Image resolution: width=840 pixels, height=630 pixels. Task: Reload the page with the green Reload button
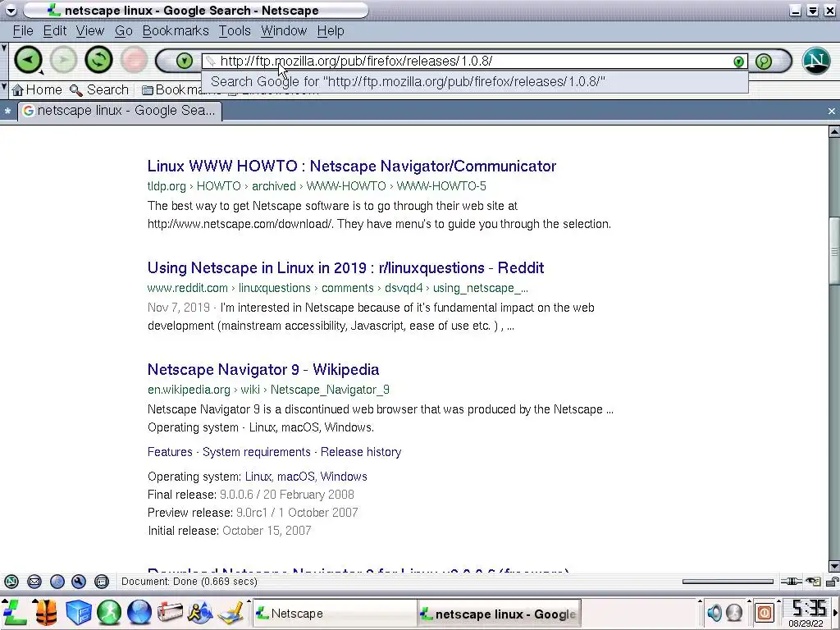pos(98,60)
